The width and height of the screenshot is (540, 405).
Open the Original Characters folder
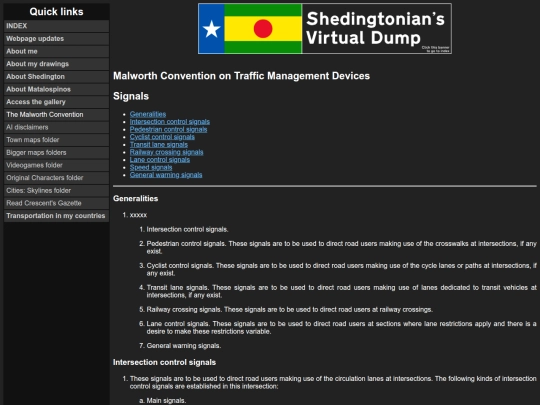[x=56, y=178]
